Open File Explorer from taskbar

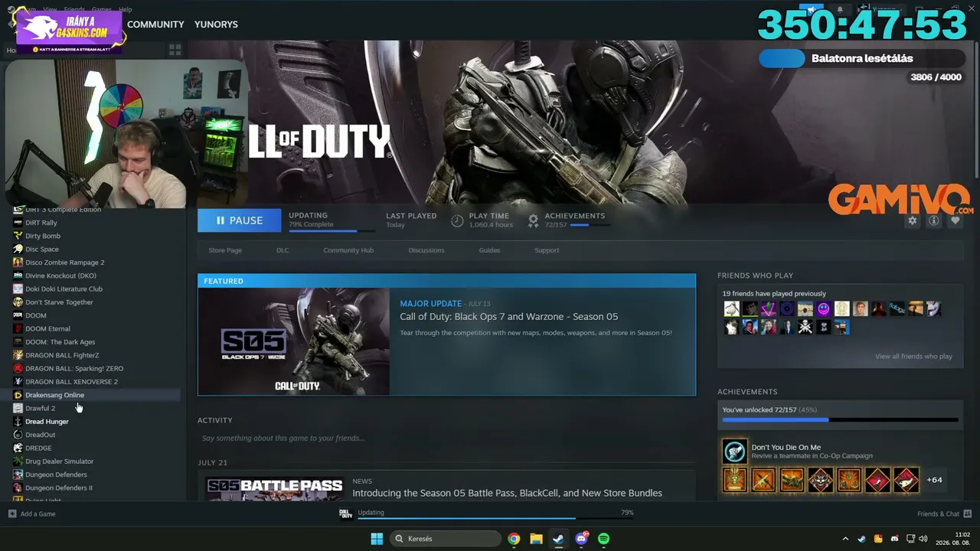point(536,539)
